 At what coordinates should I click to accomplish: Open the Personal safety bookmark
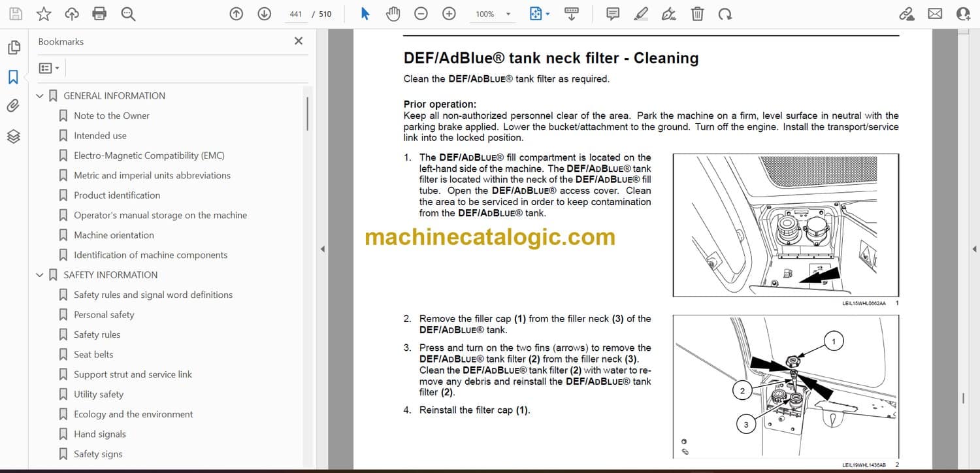point(104,315)
